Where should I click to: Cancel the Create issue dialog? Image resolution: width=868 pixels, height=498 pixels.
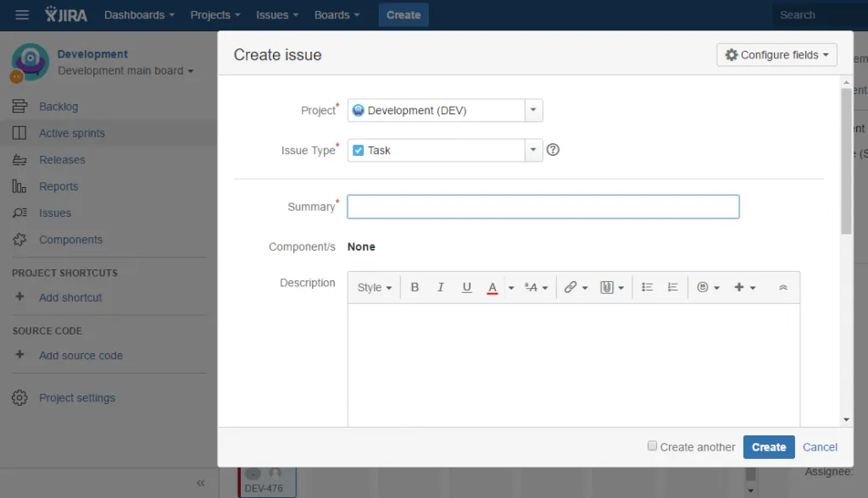819,446
